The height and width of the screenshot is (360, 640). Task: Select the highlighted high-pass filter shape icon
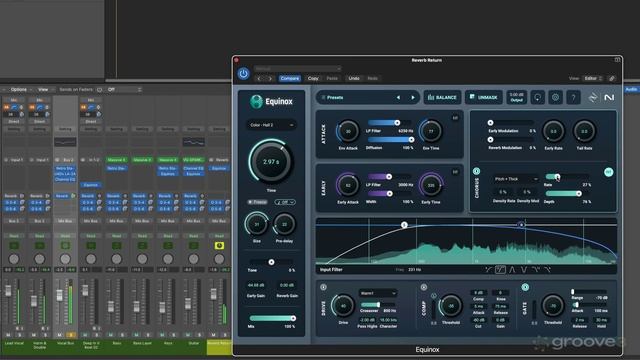pos(500,269)
